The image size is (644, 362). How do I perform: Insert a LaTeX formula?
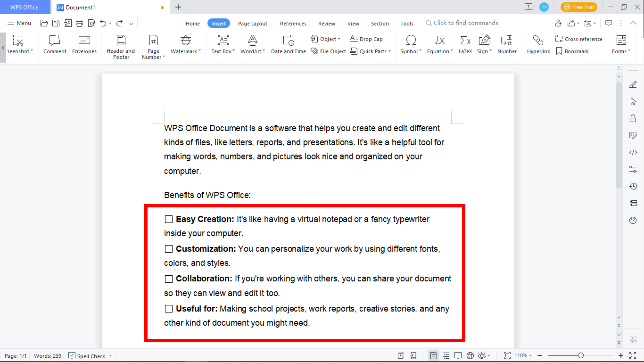(x=465, y=45)
